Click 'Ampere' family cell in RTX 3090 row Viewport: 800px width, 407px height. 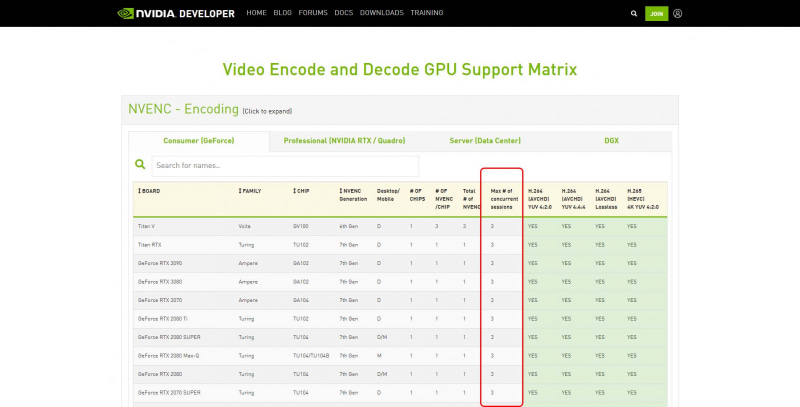tap(248, 263)
